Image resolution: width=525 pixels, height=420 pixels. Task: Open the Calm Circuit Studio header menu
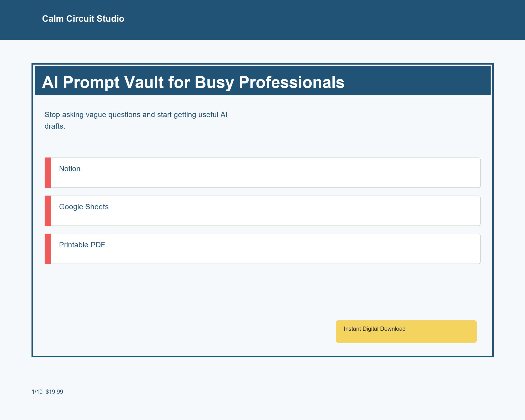pyautogui.click(x=83, y=19)
